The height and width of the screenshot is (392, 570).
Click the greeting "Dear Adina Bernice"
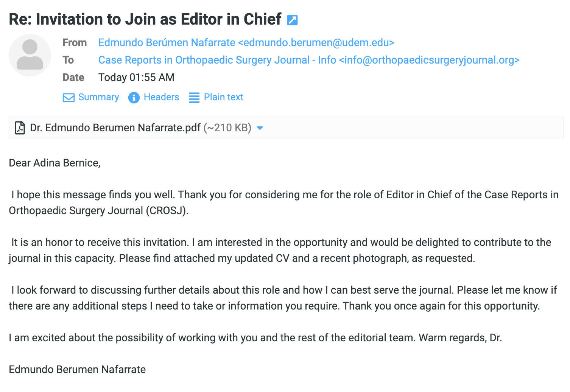tap(55, 163)
